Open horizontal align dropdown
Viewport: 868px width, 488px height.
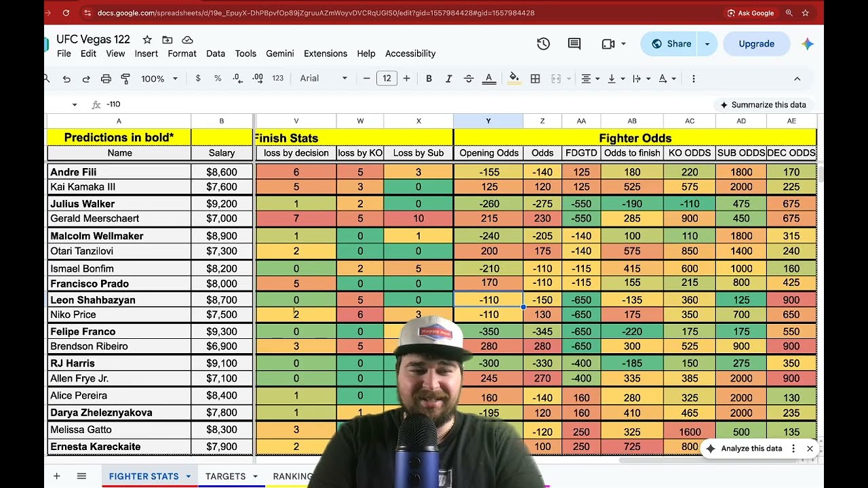(x=590, y=79)
